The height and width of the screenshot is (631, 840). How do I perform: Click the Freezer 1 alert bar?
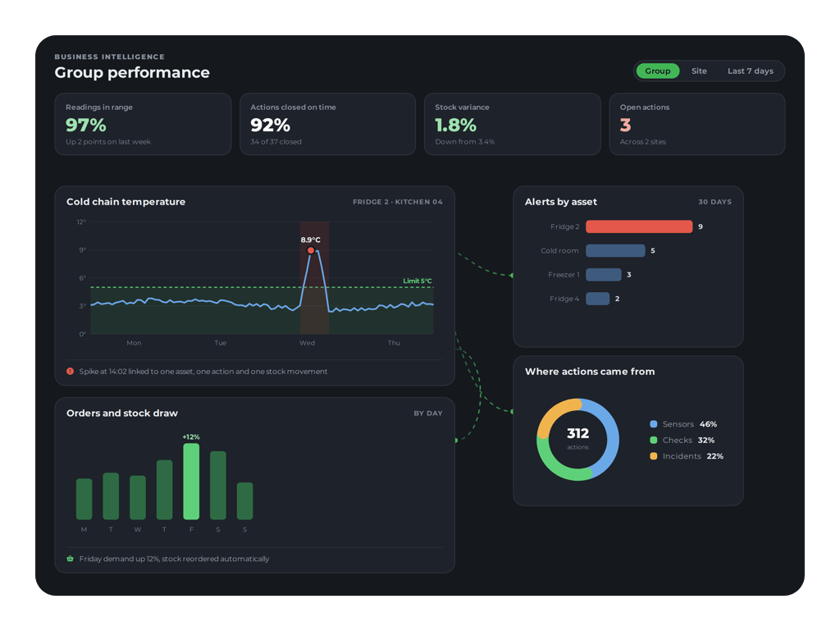point(604,275)
